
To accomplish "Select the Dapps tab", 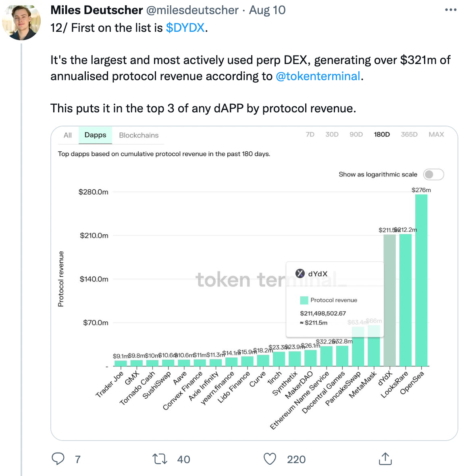I will [96, 135].
